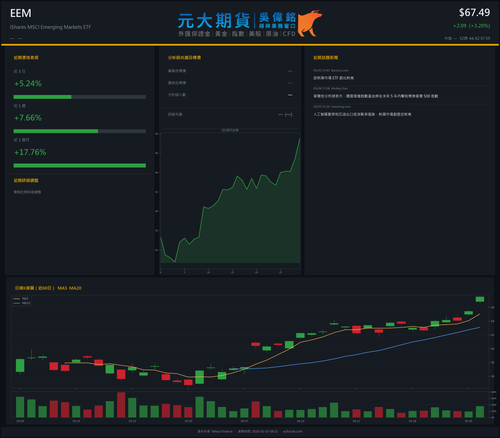Click the orange bull logo icon
The image size is (500, 438).
coord(310,23)
